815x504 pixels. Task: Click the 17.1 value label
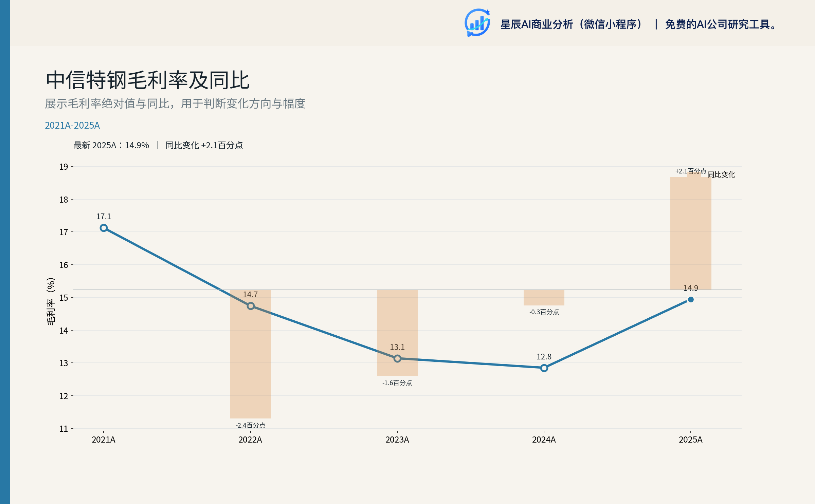[x=104, y=217]
